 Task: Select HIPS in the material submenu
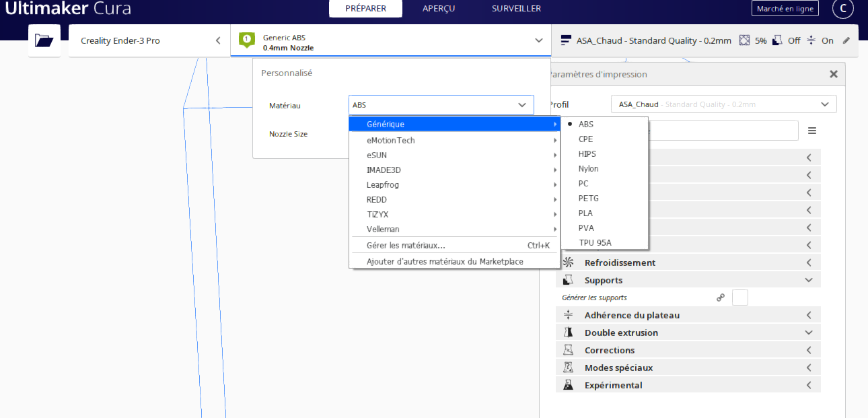pyautogui.click(x=604, y=153)
